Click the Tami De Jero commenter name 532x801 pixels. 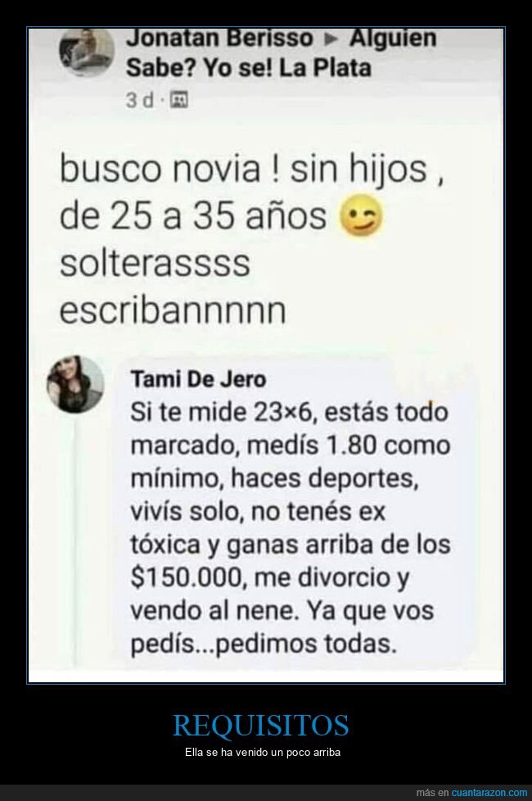[199, 379]
